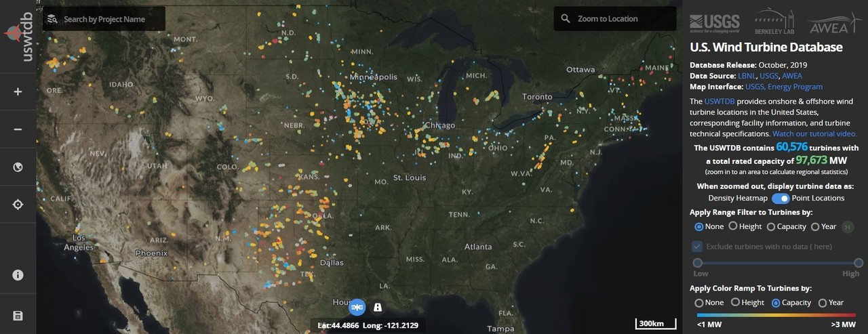The height and width of the screenshot is (334, 868).
Task: Click the Lat/Long coordinates readout
Action: (x=368, y=326)
